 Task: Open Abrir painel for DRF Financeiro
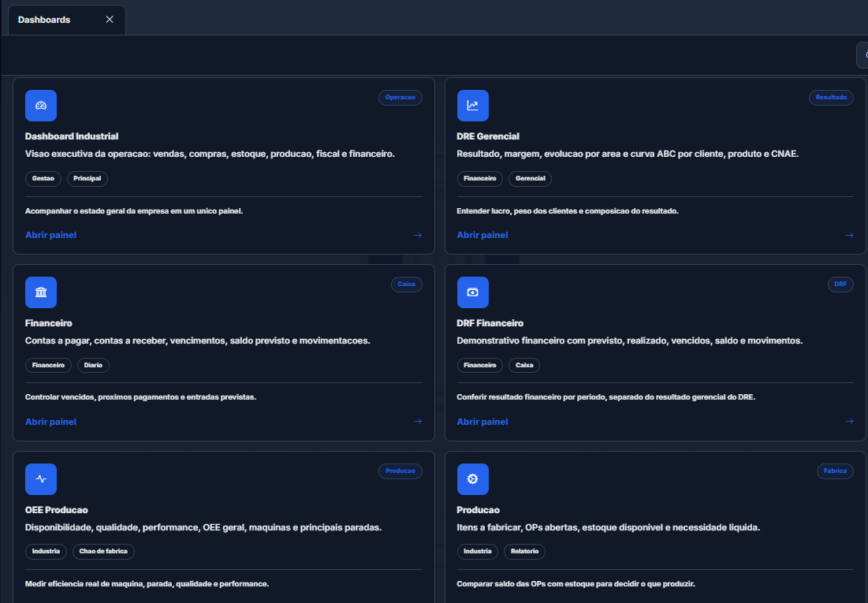(482, 422)
